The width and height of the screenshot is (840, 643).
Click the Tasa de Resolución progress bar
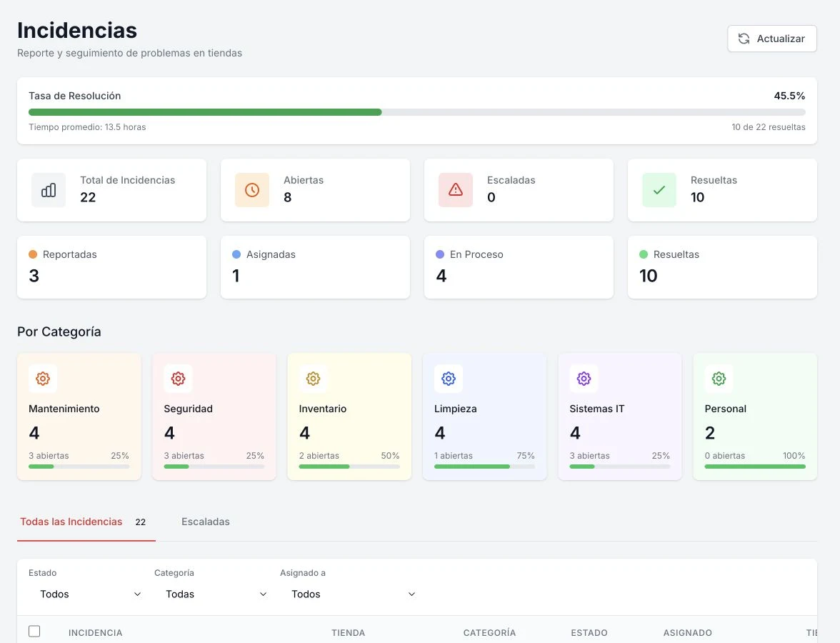417,112
